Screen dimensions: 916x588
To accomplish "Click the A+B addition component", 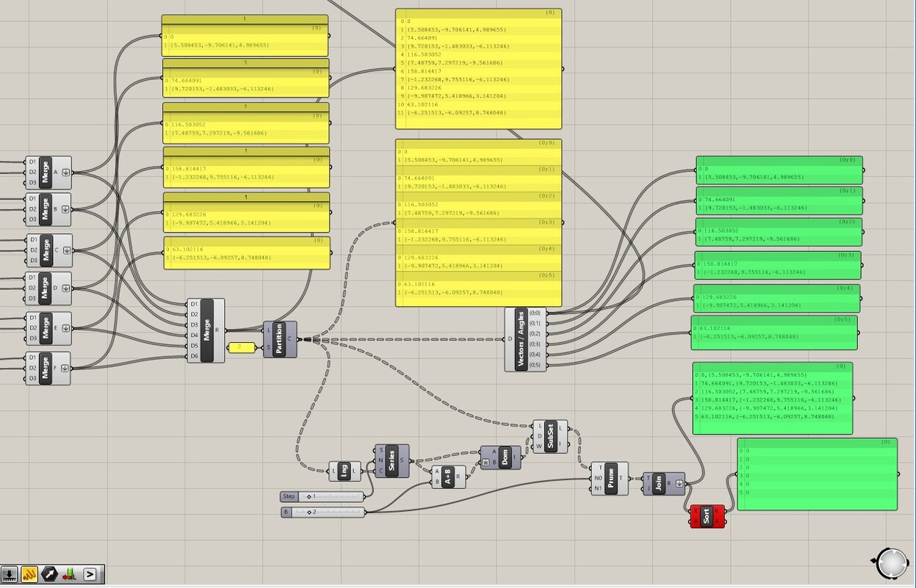I will tap(447, 478).
